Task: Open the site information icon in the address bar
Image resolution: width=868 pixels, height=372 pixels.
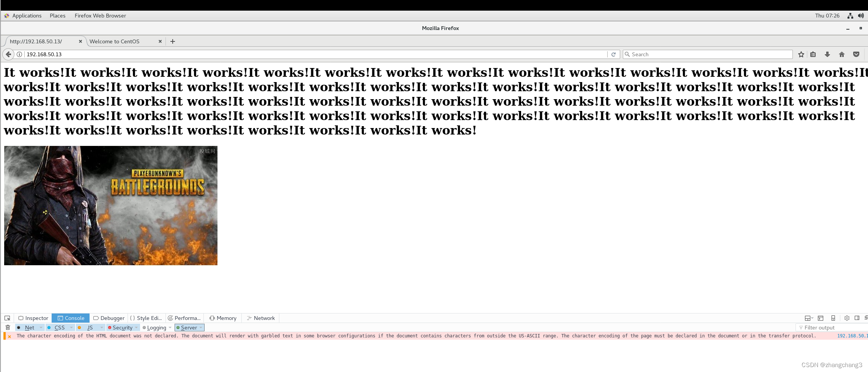Action: pos(19,54)
